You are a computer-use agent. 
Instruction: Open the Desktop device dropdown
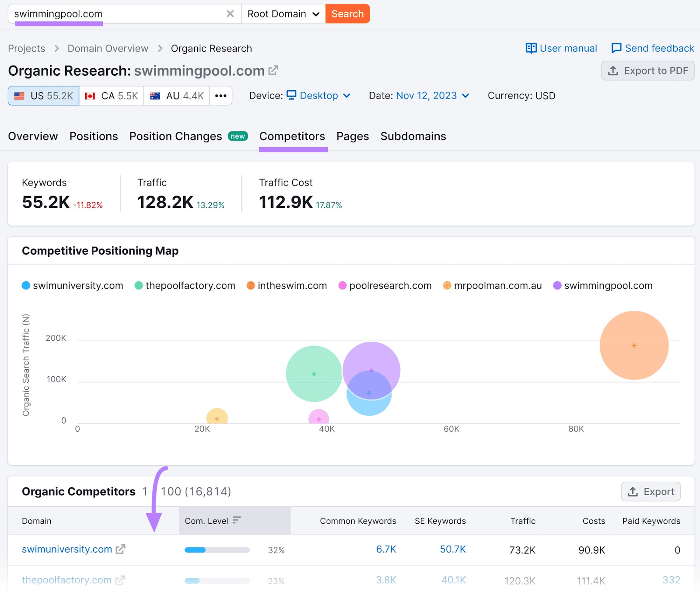(318, 95)
